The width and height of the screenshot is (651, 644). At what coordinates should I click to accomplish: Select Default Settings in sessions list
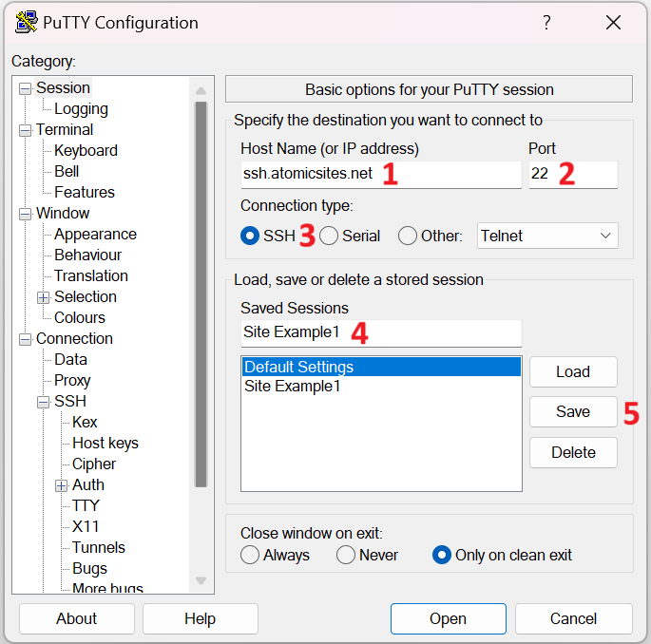[381, 367]
